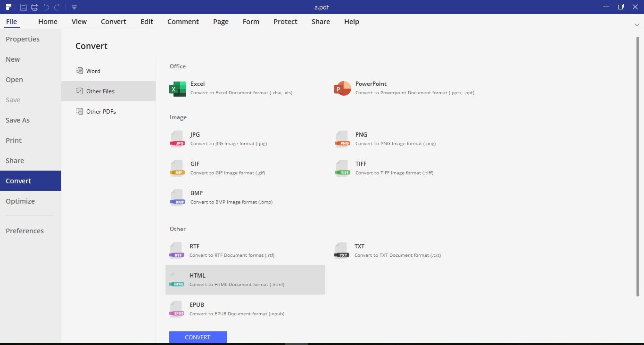644x345 pixels.
Task: Click 'Convert to GIF Image format (.gif)' text
Action: coord(228,173)
